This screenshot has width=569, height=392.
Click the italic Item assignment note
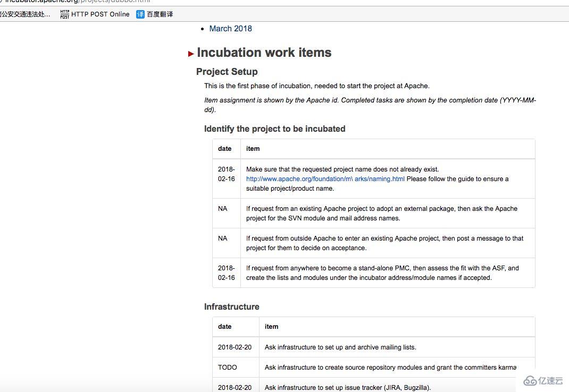click(x=370, y=105)
